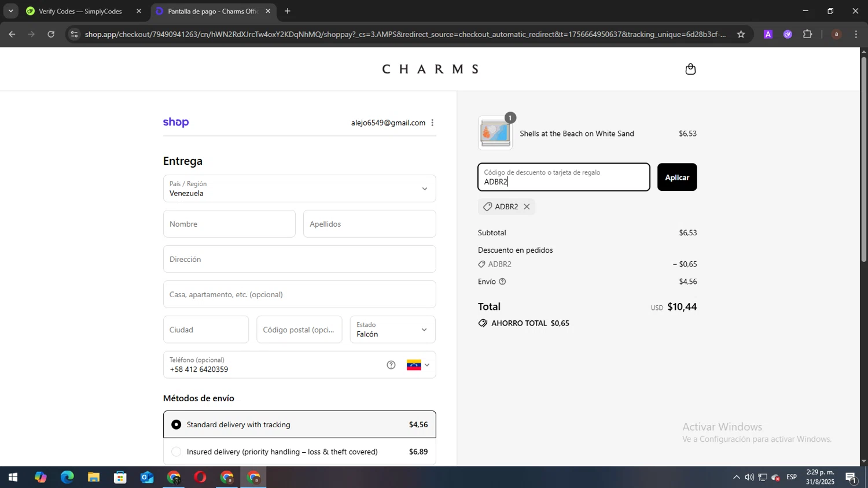The width and height of the screenshot is (868, 488).
Task: Select the Pantalla de pago Charms tab
Action: (212, 11)
